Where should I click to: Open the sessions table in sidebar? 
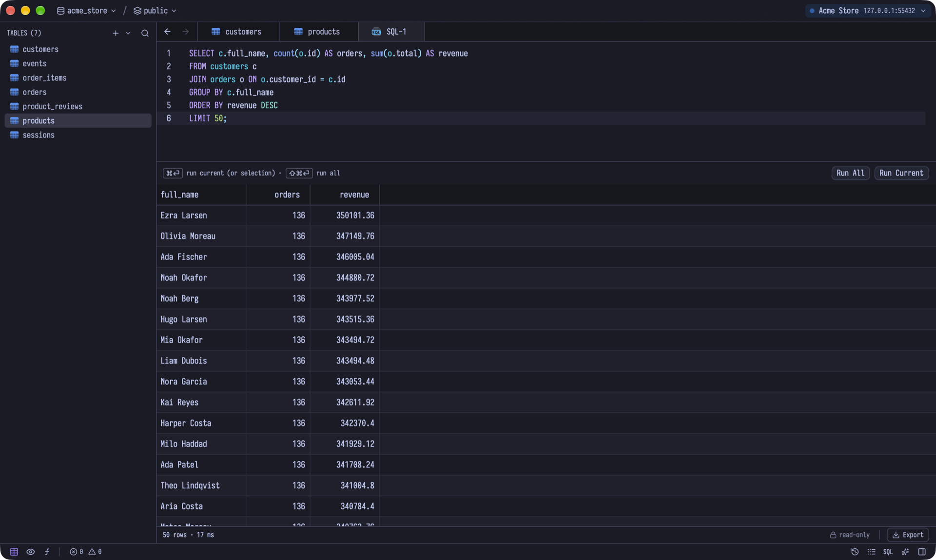tap(78, 135)
